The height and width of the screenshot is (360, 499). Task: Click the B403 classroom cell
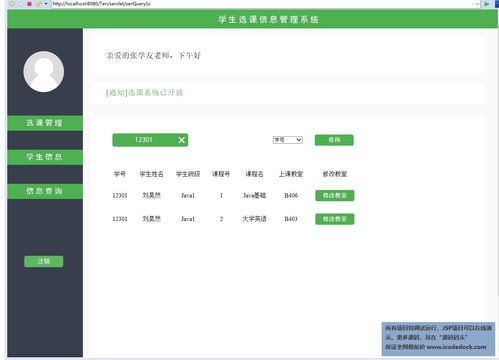[x=291, y=219]
